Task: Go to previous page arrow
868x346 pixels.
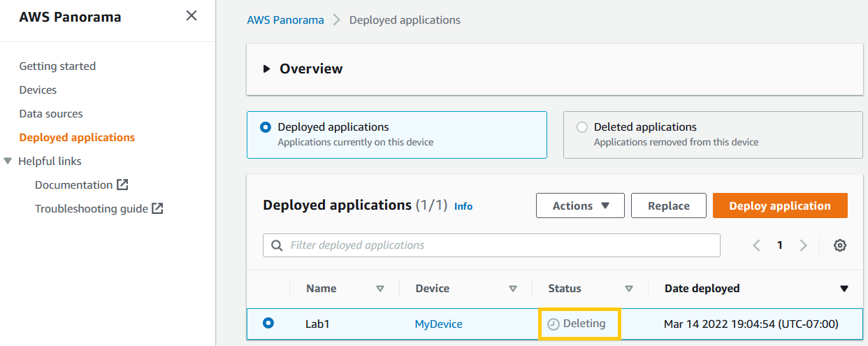Action: coord(756,245)
